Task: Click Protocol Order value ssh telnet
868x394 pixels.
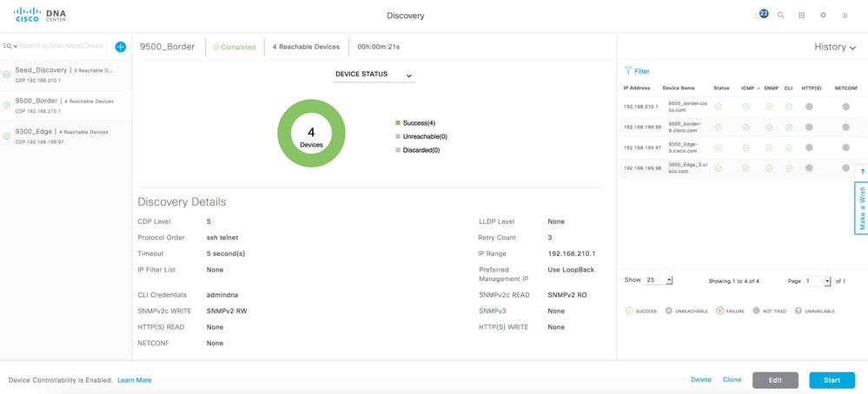Action: coord(222,238)
